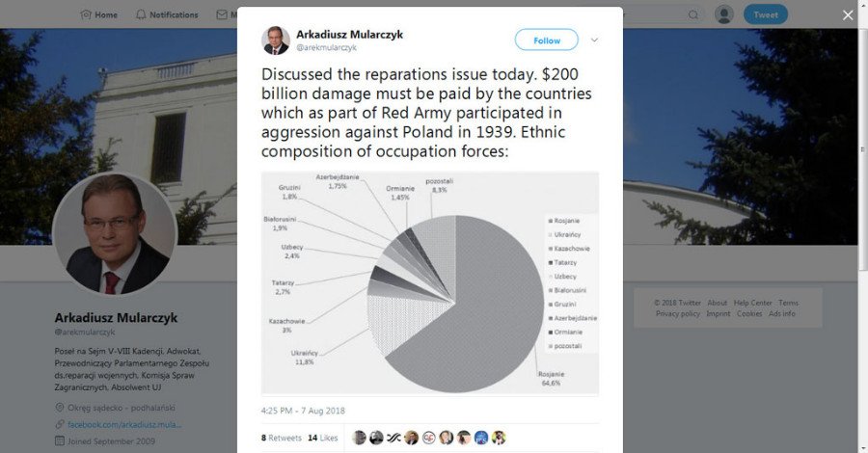Click the Home bird-house icon

pyautogui.click(x=86, y=14)
